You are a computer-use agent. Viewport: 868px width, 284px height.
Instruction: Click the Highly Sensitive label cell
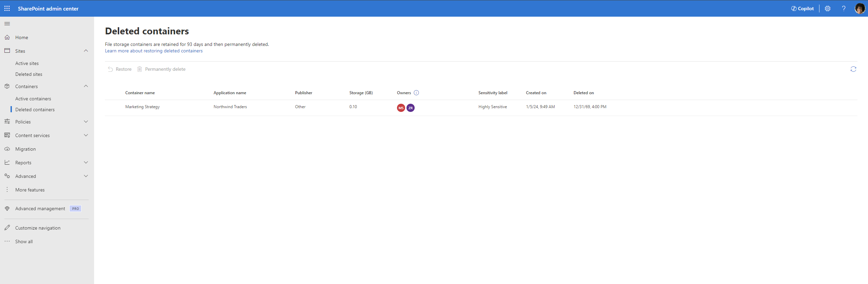coord(493,107)
